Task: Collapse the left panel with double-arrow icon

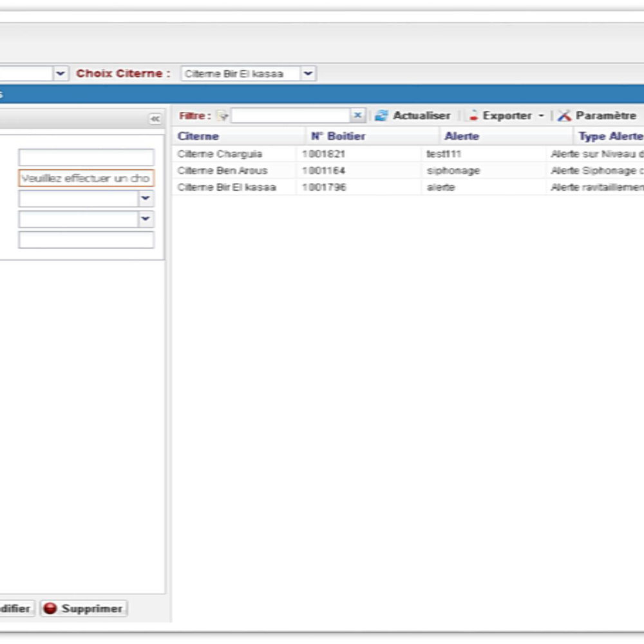Action: coord(155,118)
